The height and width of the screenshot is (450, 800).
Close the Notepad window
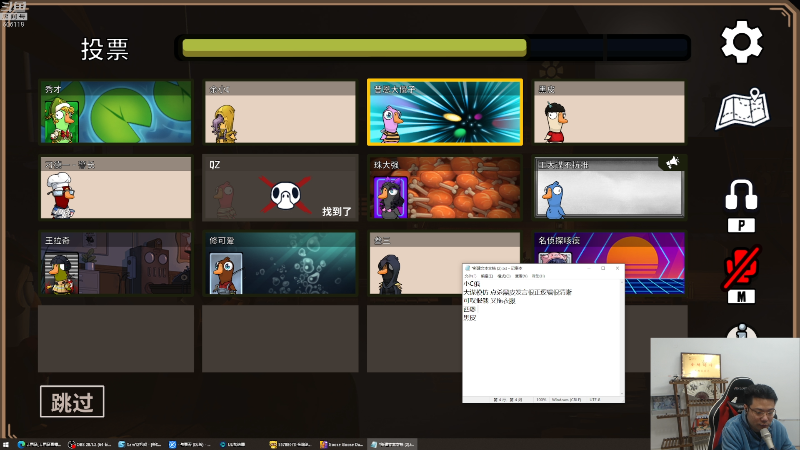617,268
